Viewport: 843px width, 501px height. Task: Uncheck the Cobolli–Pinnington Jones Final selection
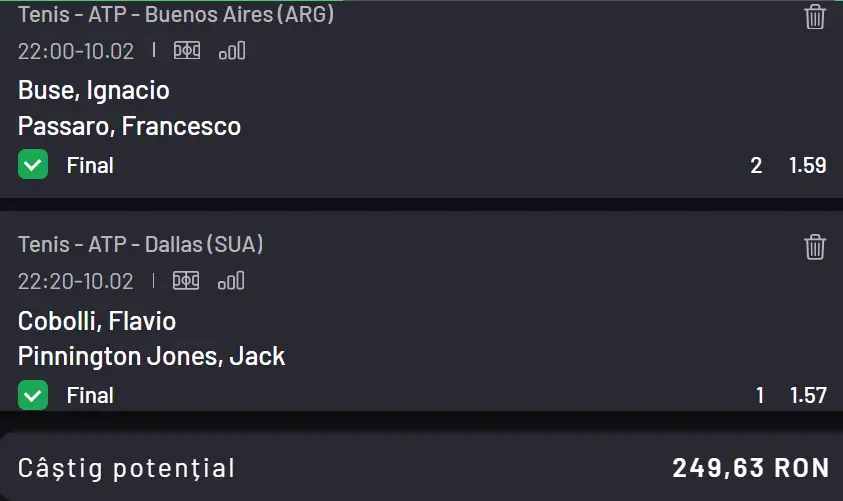pos(33,395)
